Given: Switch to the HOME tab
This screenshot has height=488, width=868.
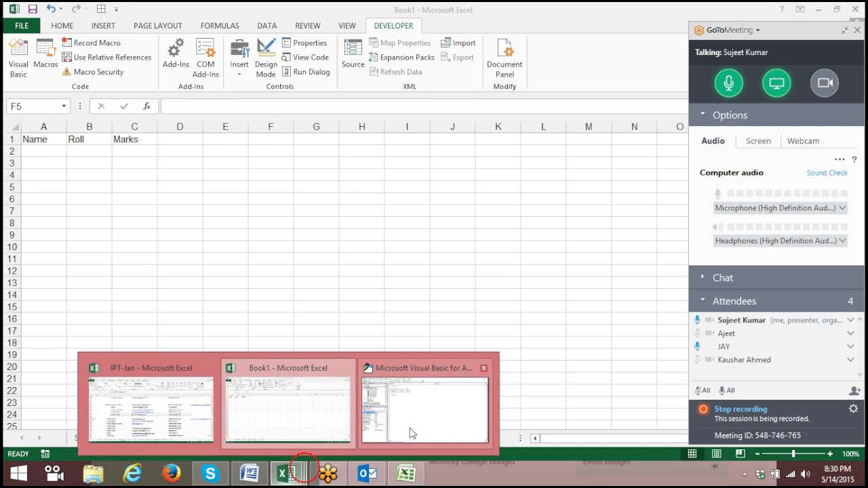Looking at the screenshot, I should 62,26.
